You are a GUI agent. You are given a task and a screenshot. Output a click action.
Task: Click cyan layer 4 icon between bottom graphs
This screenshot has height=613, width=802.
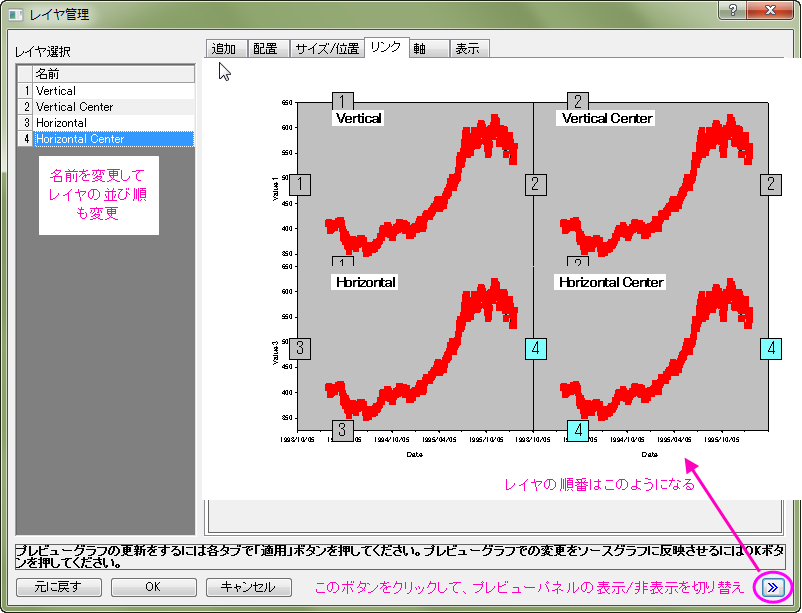click(x=536, y=348)
